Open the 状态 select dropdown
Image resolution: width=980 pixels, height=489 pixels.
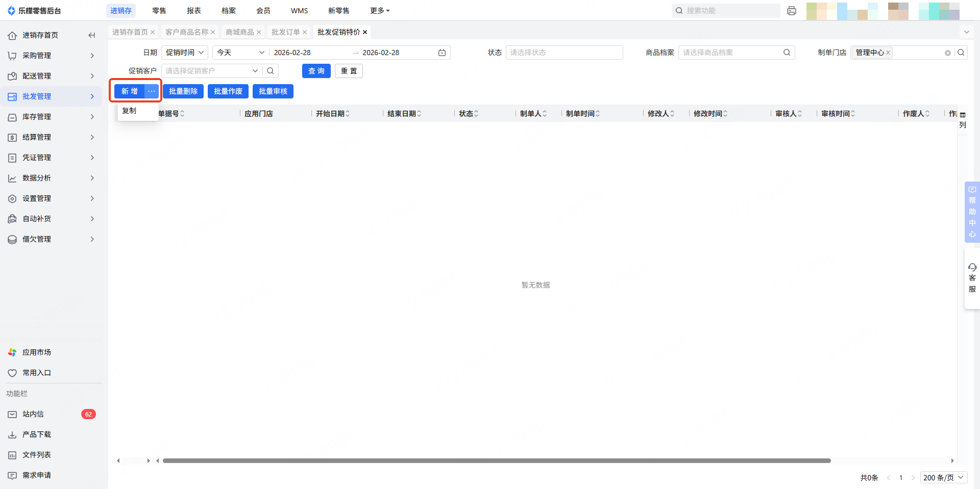point(564,53)
